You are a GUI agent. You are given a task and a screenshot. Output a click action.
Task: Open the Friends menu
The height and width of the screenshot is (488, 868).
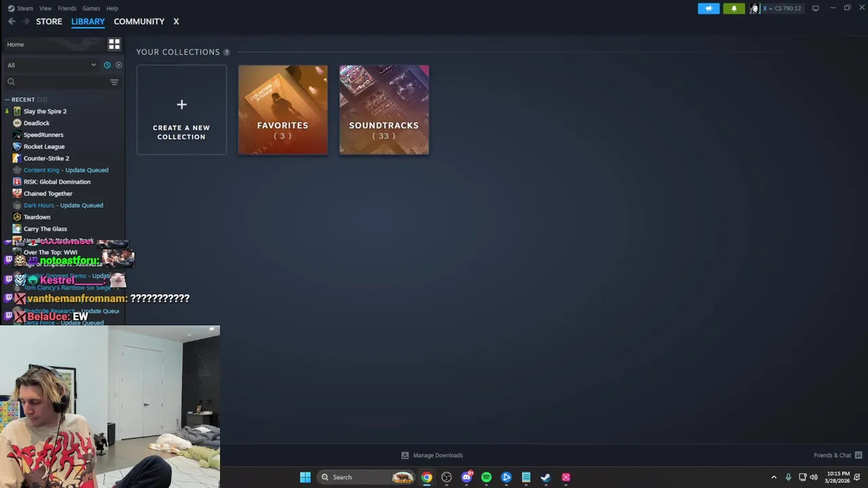tap(67, 8)
